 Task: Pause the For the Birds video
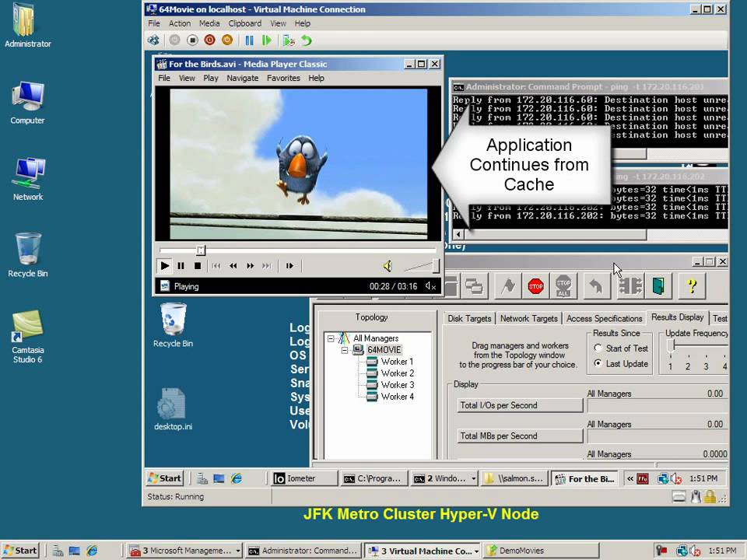coord(181,266)
